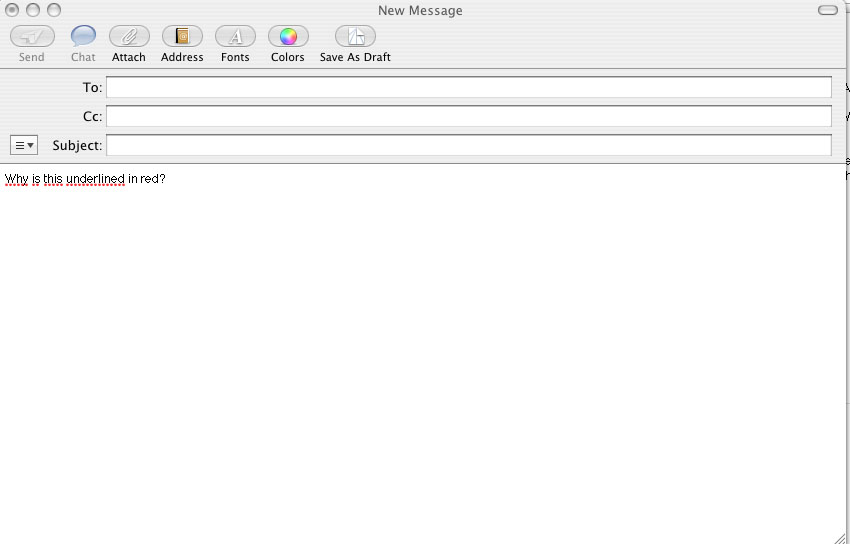Click the misspelled word 'underlined' in body
Image resolution: width=850 pixels, height=544 pixels.
[x=95, y=179]
